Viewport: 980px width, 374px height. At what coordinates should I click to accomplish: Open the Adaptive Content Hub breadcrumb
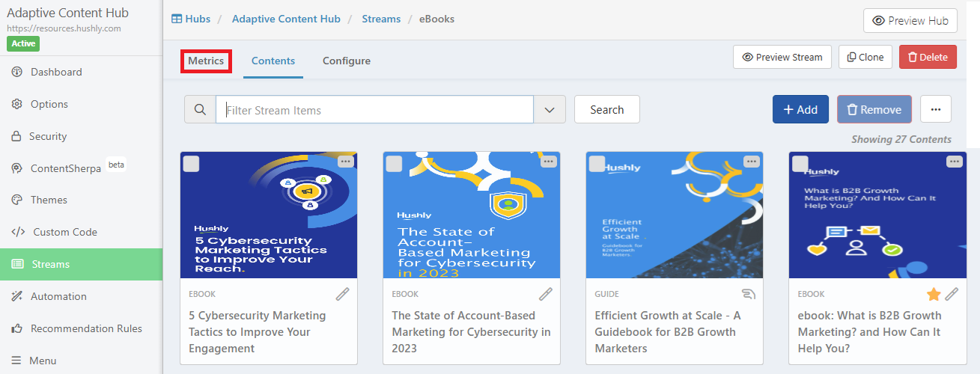click(286, 19)
